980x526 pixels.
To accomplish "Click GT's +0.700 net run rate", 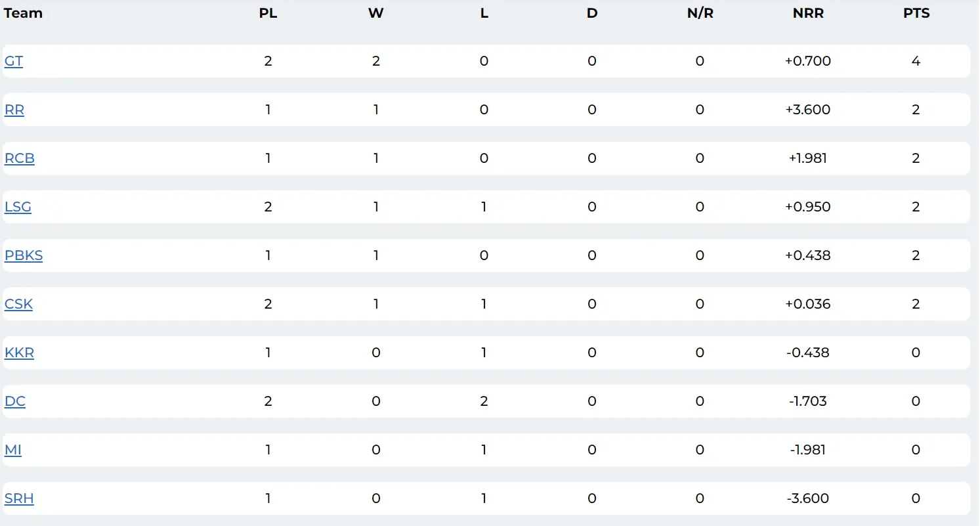I will coord(808,61).
